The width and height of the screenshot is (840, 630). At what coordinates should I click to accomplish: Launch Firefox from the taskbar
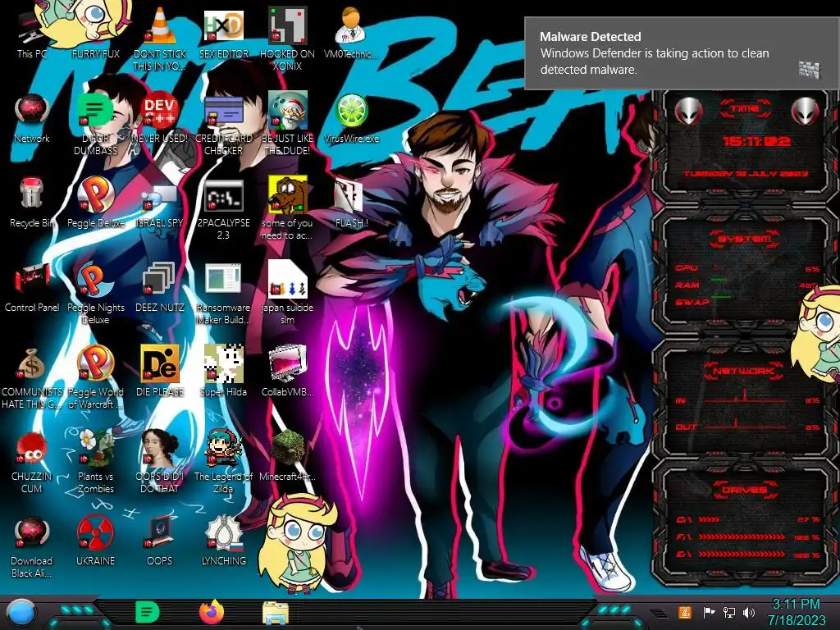212,612
